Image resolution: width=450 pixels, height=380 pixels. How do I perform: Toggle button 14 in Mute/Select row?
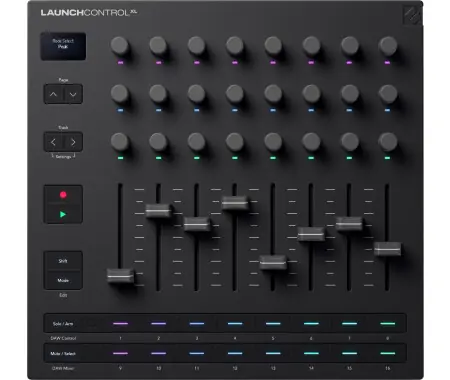[311, 353]
